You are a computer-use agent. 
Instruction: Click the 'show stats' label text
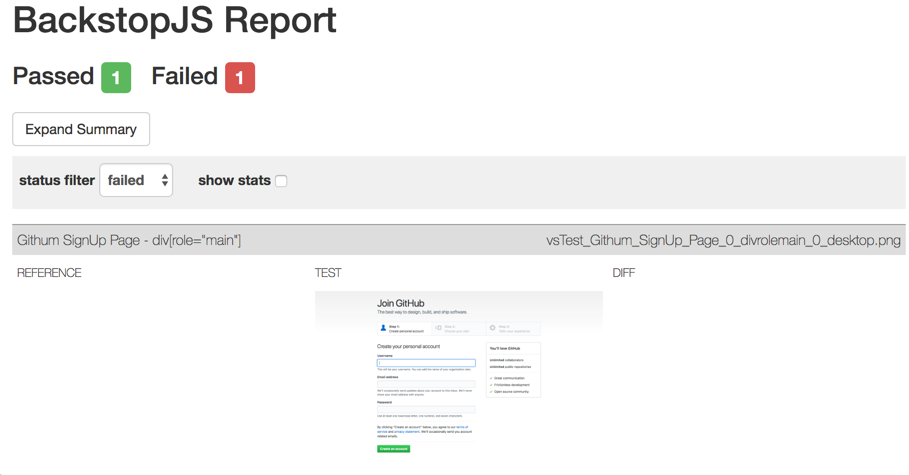[x=234, y=180]
